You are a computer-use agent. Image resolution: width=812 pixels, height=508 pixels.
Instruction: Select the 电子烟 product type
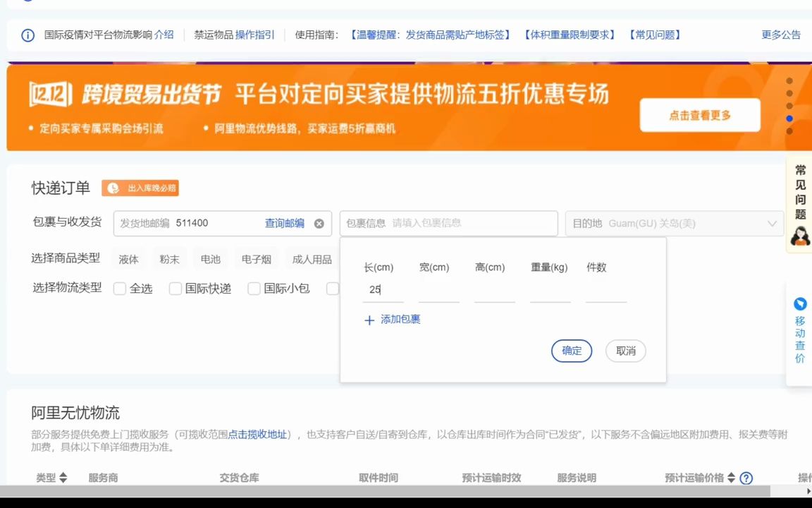pos(257,259)
